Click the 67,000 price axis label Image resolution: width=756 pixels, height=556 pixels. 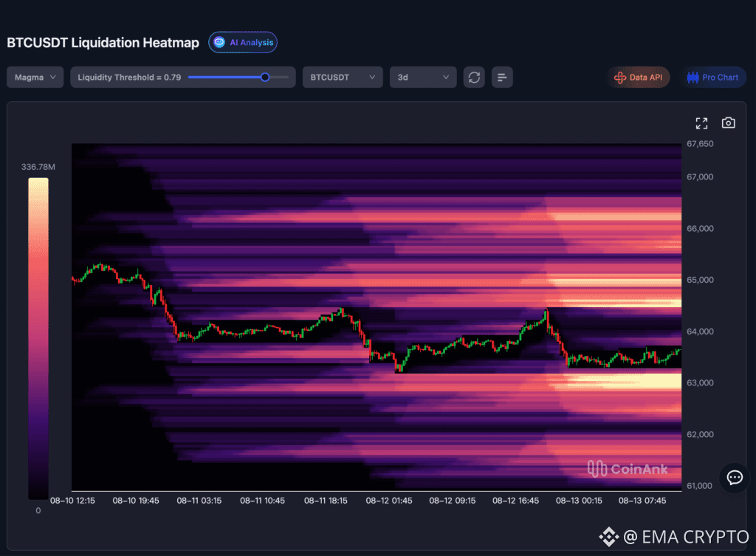700,177
